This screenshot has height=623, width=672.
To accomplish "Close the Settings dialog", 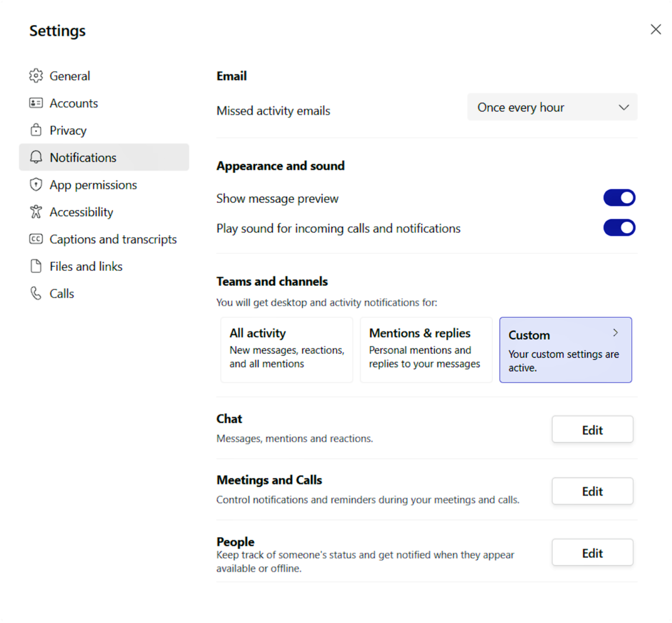I will coord(655,29).
